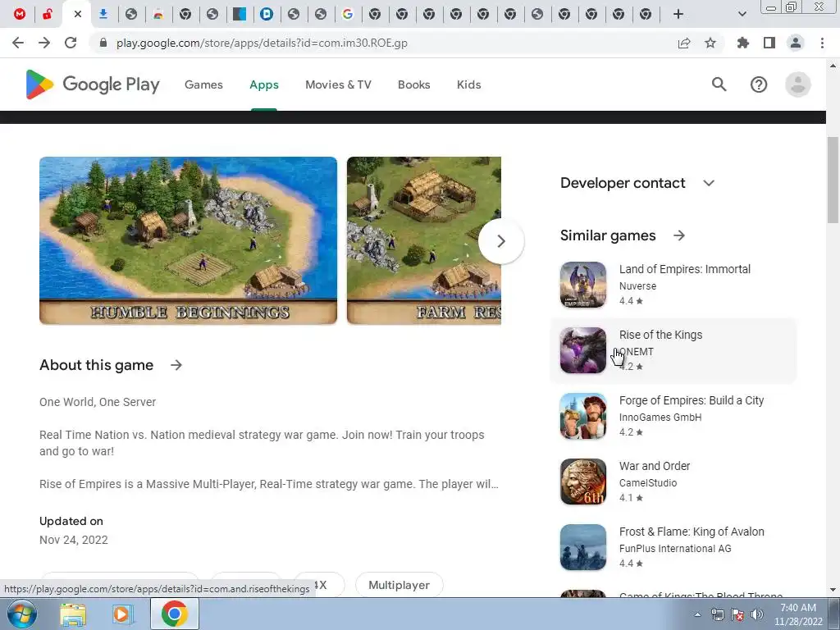Screen dimensions: 840x630
Task: Click the 'One World, One Server' text
Action: tap(98, 402)
